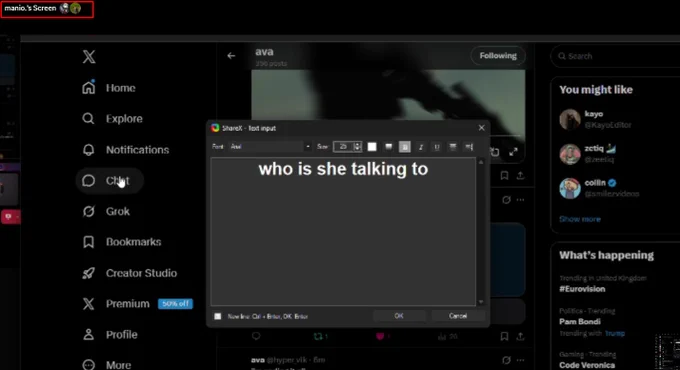Open the three-dot menu on second post

pyautogui.click(x=520, y=200)
